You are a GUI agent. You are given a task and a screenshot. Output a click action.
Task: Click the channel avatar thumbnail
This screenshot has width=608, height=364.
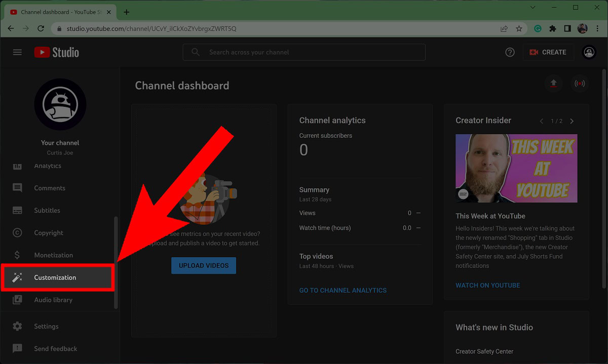point(60,104)
